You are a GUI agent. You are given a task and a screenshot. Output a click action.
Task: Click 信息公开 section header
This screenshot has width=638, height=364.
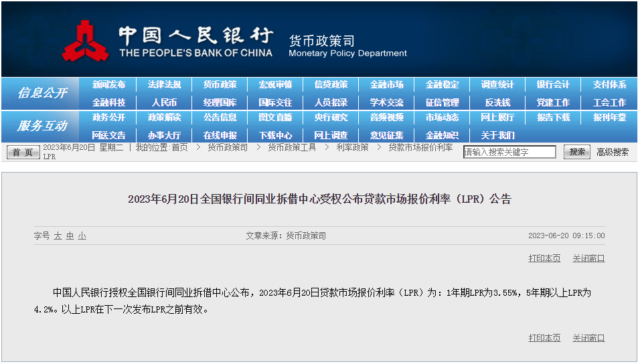pos(42,93)
